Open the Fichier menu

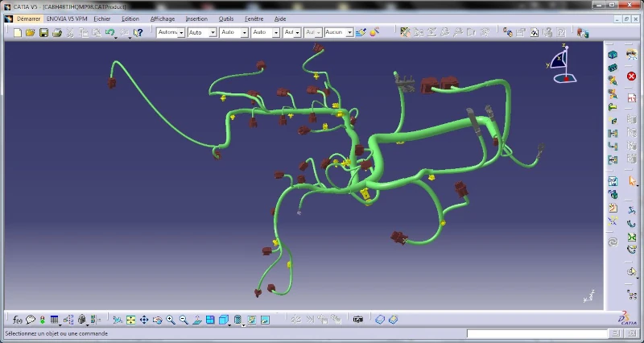(102, 19)
